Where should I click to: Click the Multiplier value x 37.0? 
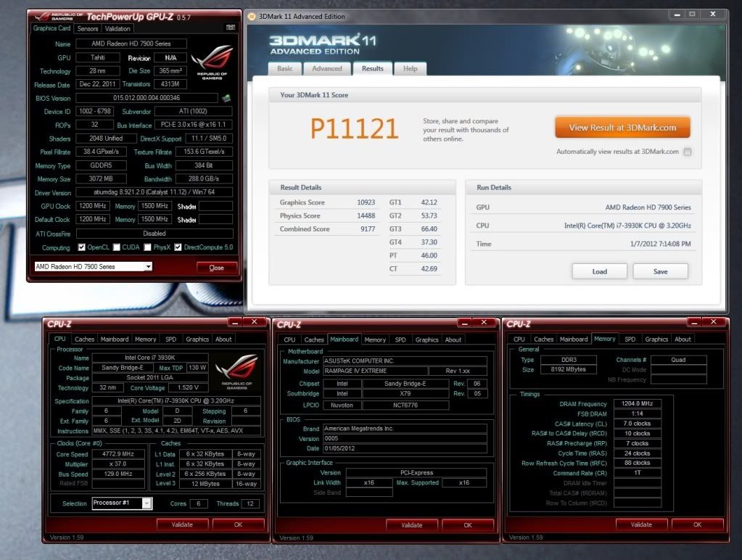point(118,464)
